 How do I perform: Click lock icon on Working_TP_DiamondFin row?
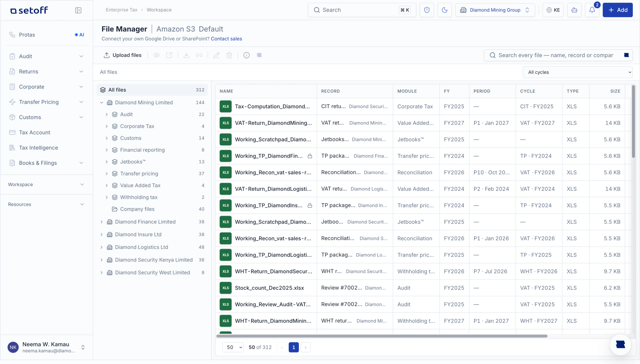pos(310,156)
